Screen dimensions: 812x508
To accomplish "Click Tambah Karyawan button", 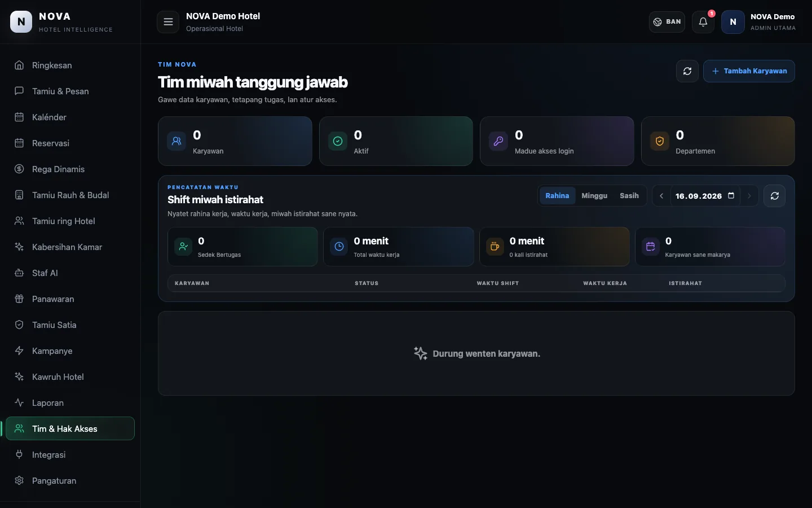I will [749, 71].
